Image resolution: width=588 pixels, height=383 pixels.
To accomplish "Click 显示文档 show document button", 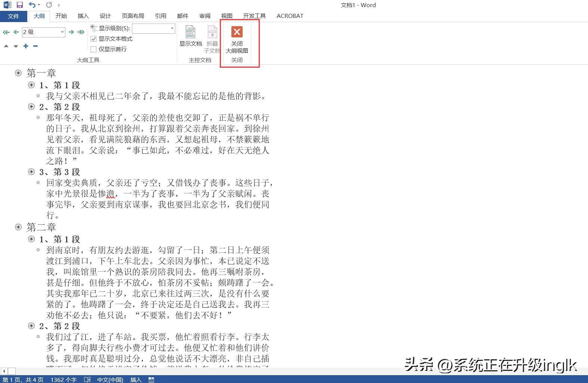I will pyautogui.click(x=191, y=36).
